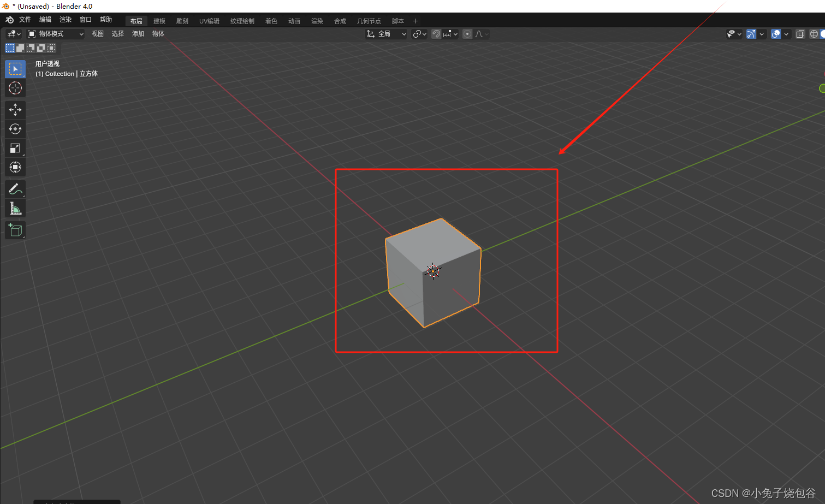
Task: Open the pivot point dropdown
Action: (419, 34)
